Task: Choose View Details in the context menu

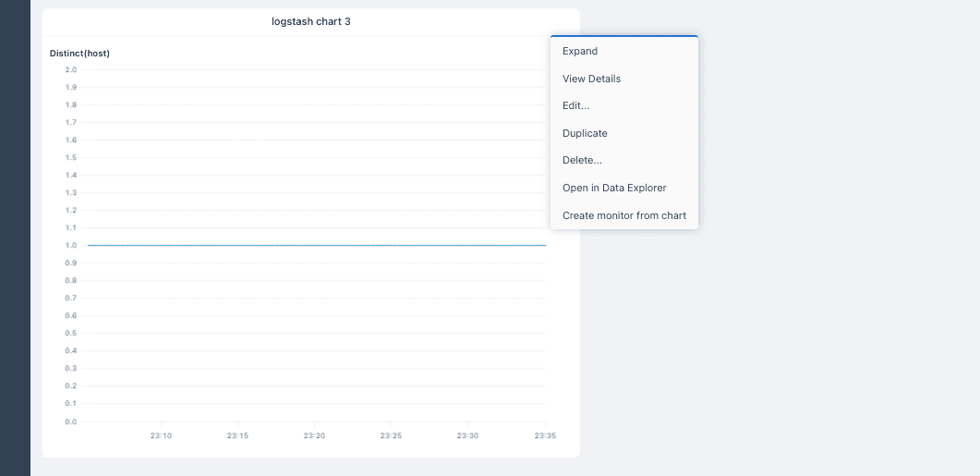Action: [x=623, y=79]
